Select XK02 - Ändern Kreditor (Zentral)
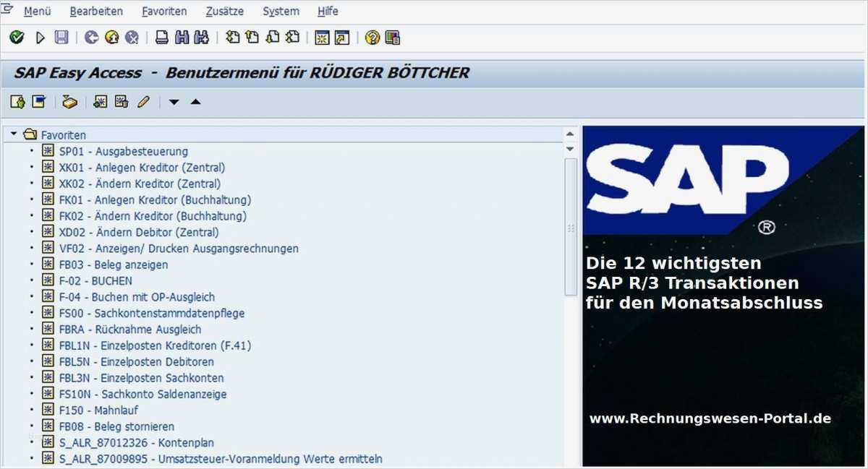 pos(140,184)
